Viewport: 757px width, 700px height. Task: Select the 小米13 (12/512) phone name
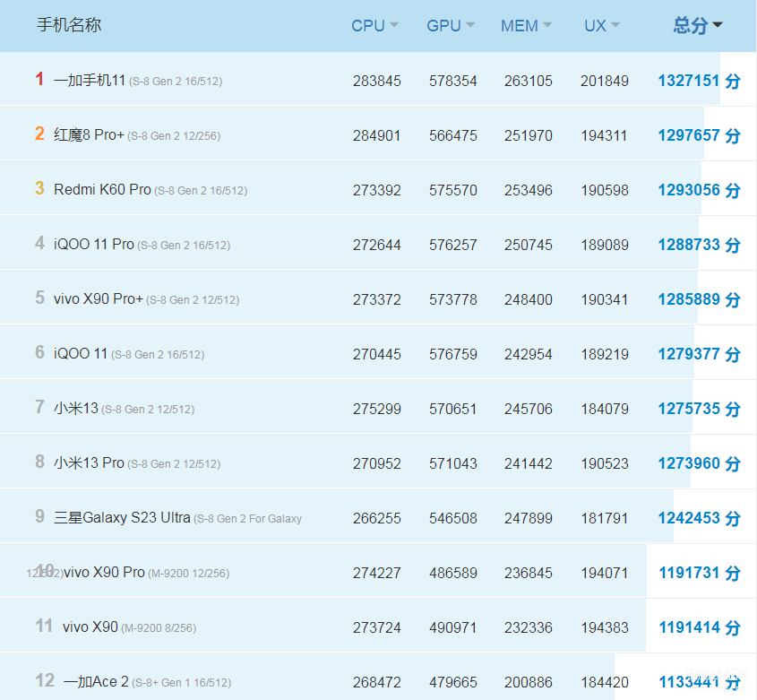(x=76, y=408)
